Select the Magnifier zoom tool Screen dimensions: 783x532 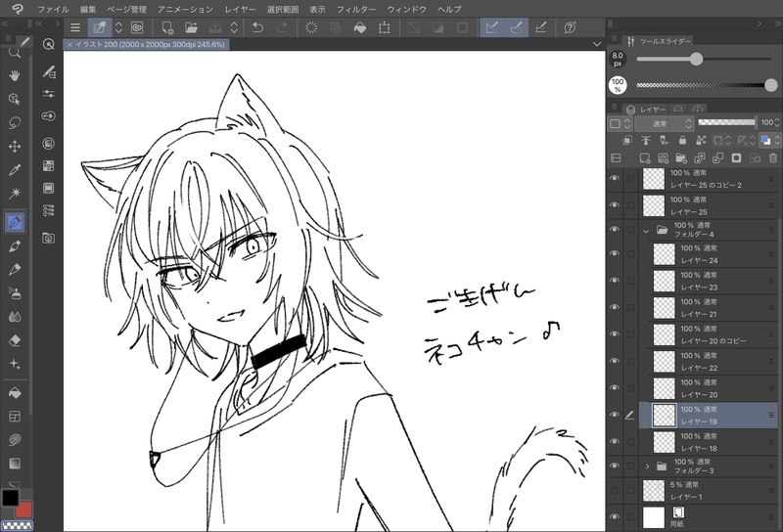point(15,53)
